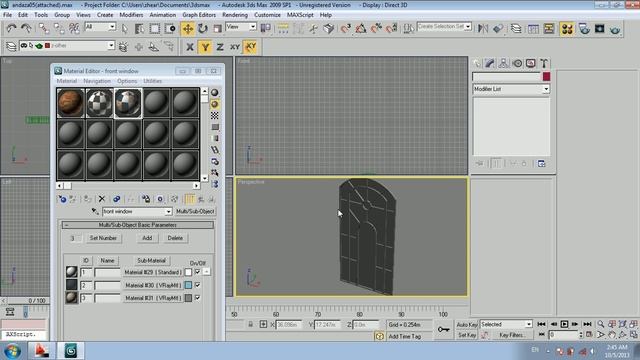
Task: Activate the Select and Scale tool
Action: [218, 28]
